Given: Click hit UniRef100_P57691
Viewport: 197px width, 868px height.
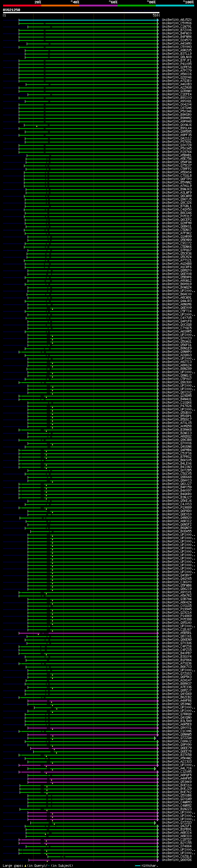Looking at the screenshot, I should coord(177,142).
